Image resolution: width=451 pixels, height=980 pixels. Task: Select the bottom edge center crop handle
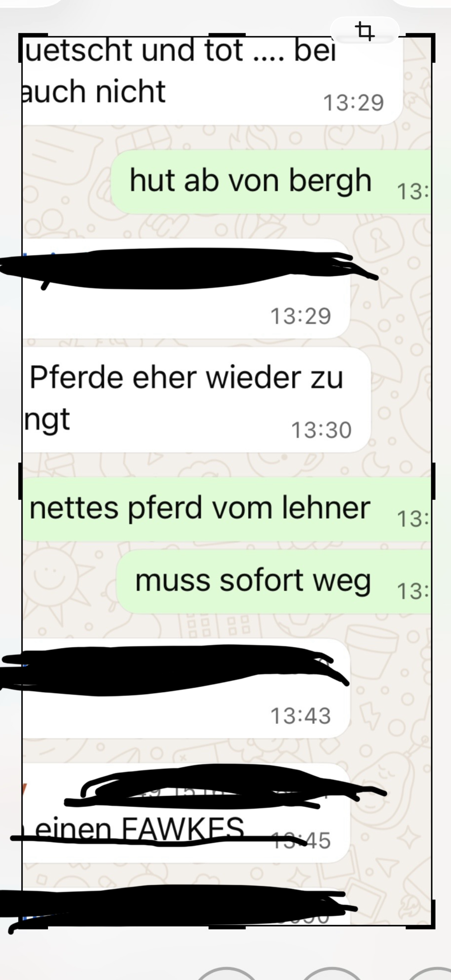(227, 927)
